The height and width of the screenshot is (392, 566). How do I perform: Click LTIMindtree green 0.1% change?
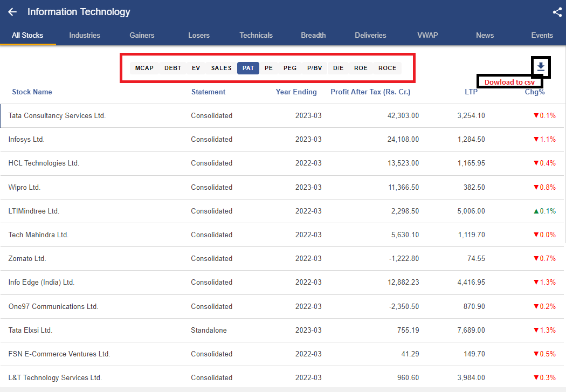click(x=544, y=211)
